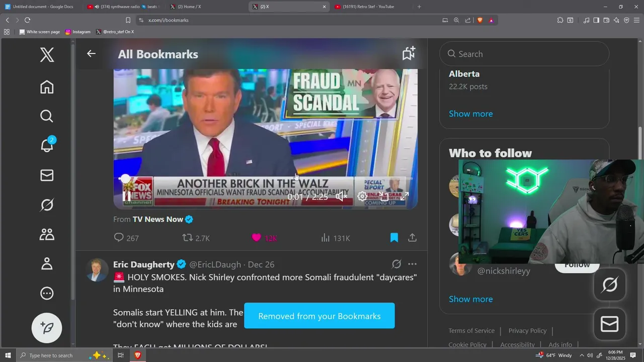Open the Windows notification center icon

coord(633,355)
